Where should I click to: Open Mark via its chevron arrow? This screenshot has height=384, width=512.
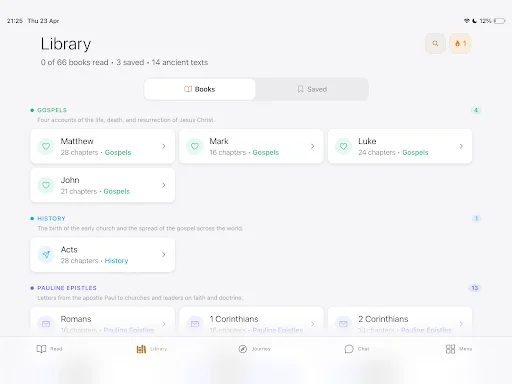[x=312, y=146]
